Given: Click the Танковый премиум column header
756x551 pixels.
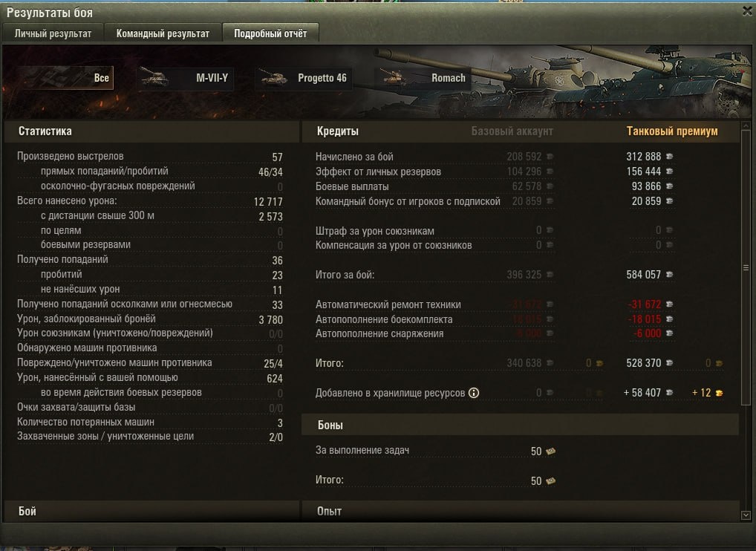Looking at the screenshot, I should (x=671, y=131).
